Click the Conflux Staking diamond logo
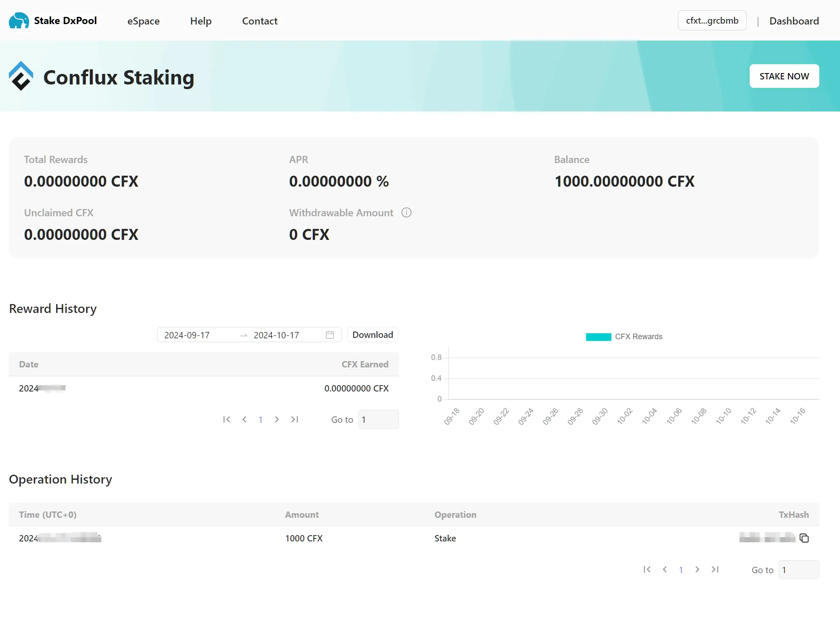840x639 pixels. click(x=21, y=76)
